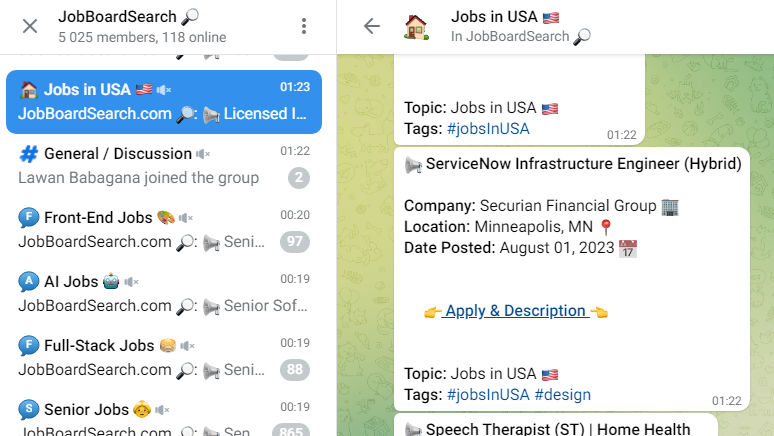This screenshot has width=774, height=436.
Task: Click the 88 unread badge on Full-Stack Jobs
Action: coord(295,370)
